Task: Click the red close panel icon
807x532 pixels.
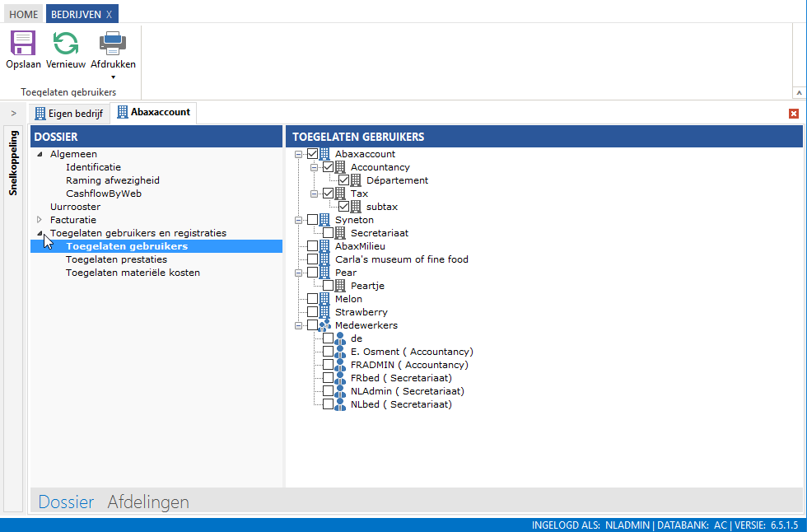Action: 794,114
